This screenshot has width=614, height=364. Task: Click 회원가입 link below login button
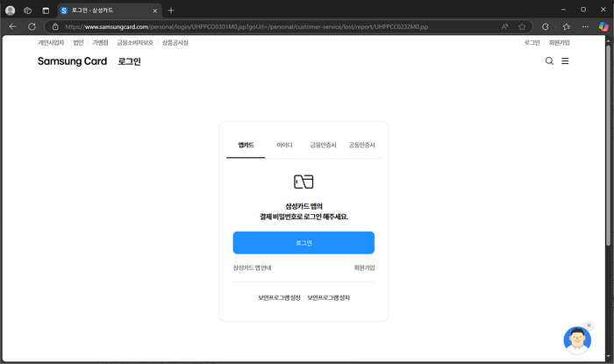[364, 268]
